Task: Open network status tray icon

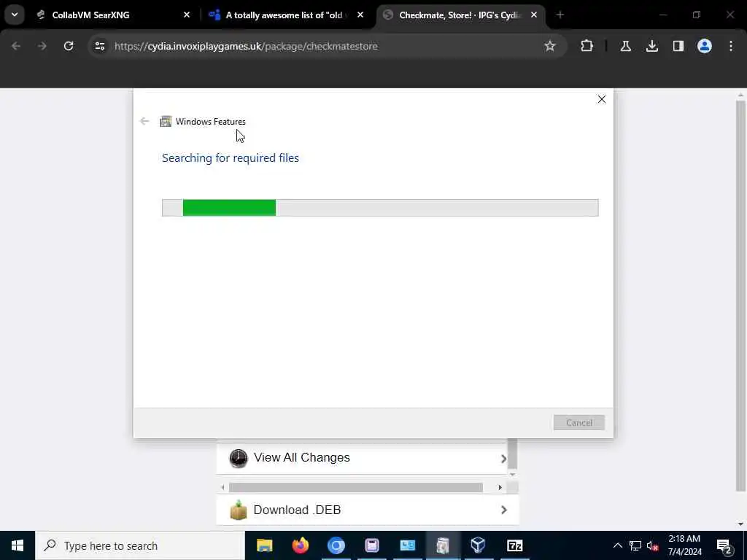Action: 635,545
